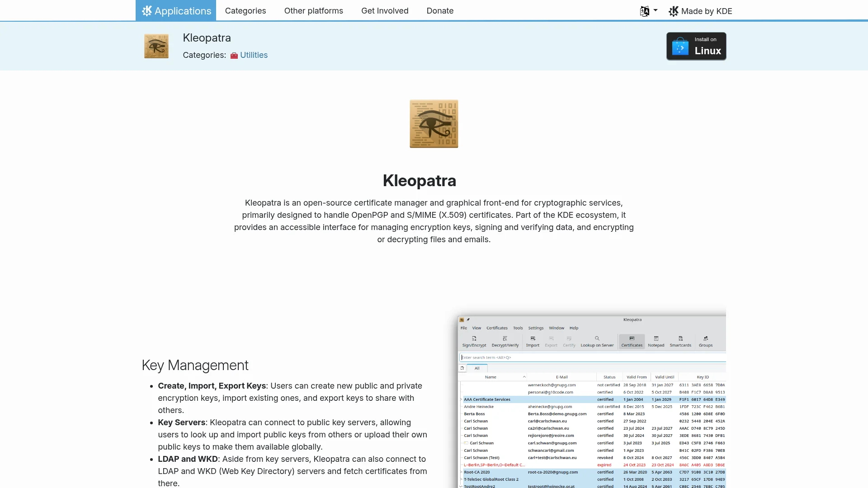Image resolution: width=868 pixels, height=488 pixels.
Task: Click the Export icon in the Kleopatra screenshot
Action: coord(551,338)
